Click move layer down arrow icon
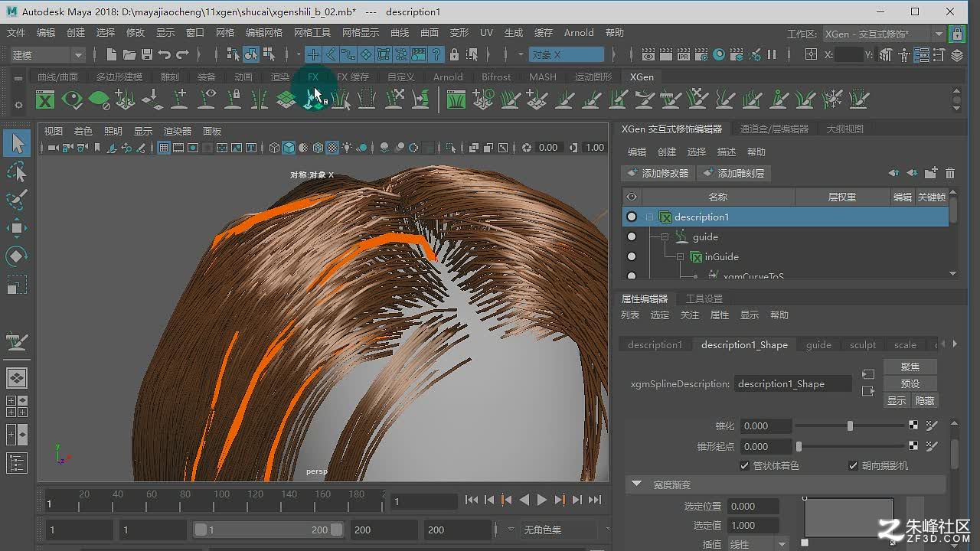The height and width of the screenshot is (551, 980). 912,174
